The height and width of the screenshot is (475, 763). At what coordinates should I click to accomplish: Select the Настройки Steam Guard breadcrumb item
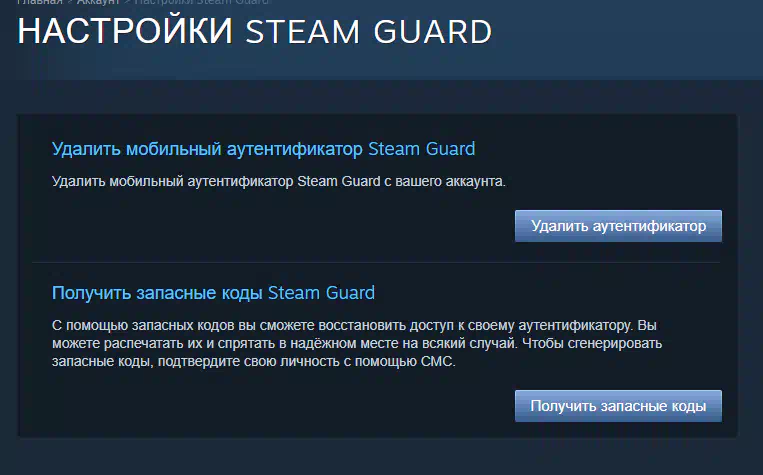click(x=201, y=2)
